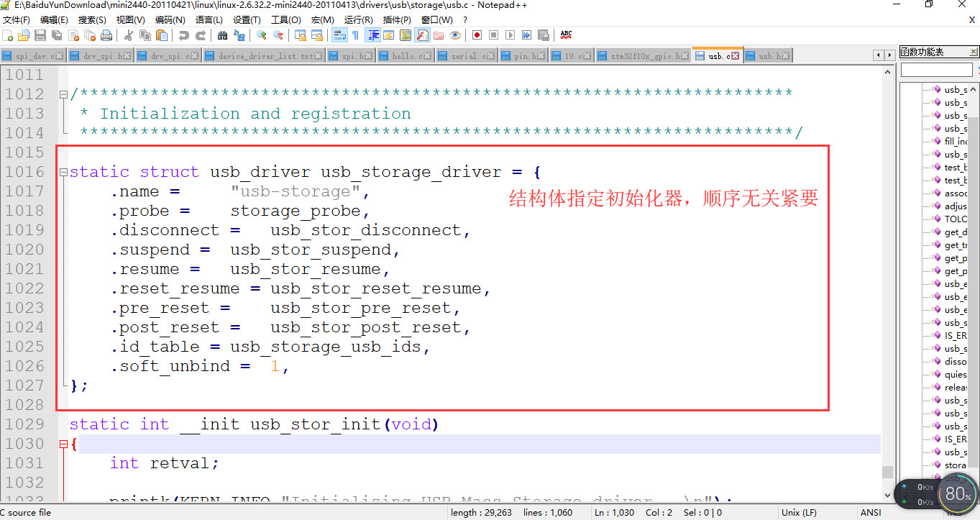980x520 pixels.
Task: Open the Replace dialog icon
Action: [x=239, y=35]
